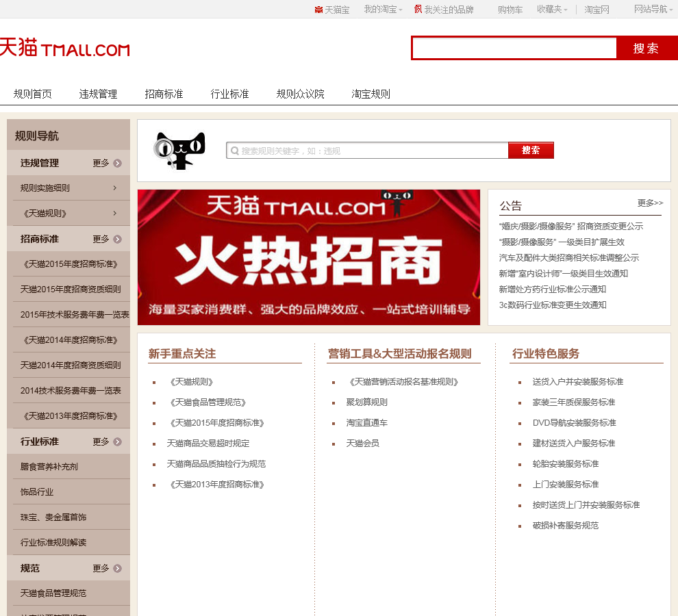Open 淘宝网 link in top bar

[x=597, y=10]
